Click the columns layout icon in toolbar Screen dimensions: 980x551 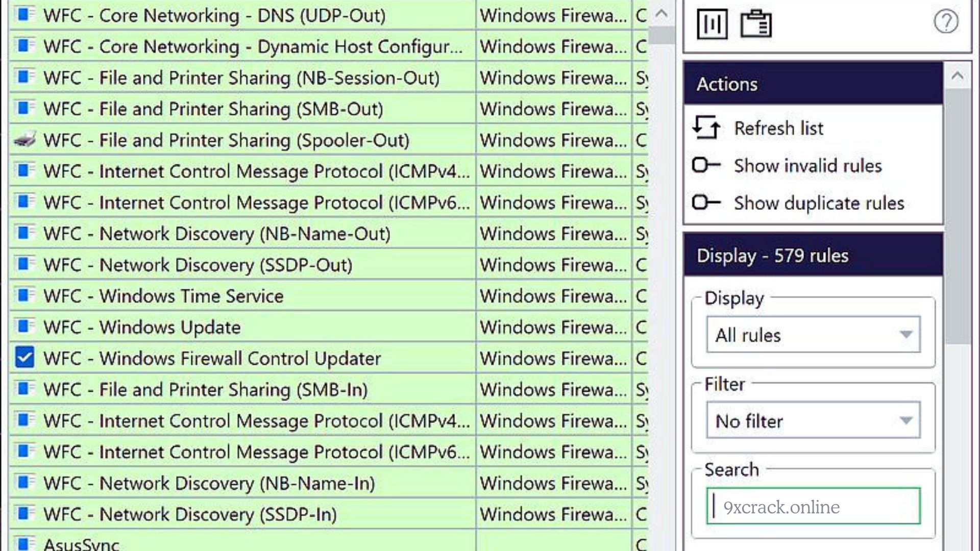(x=712, y=23)
